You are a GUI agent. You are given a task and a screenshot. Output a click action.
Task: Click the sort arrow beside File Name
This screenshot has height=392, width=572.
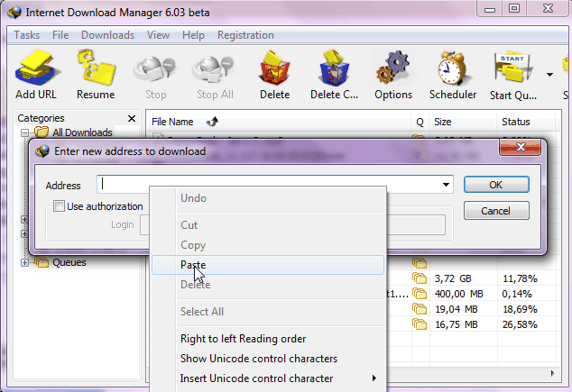click(x=212, y=122)
